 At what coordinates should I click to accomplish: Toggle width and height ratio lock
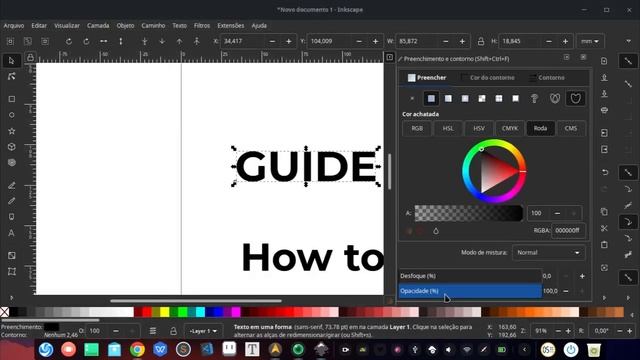tap(481, 41)
